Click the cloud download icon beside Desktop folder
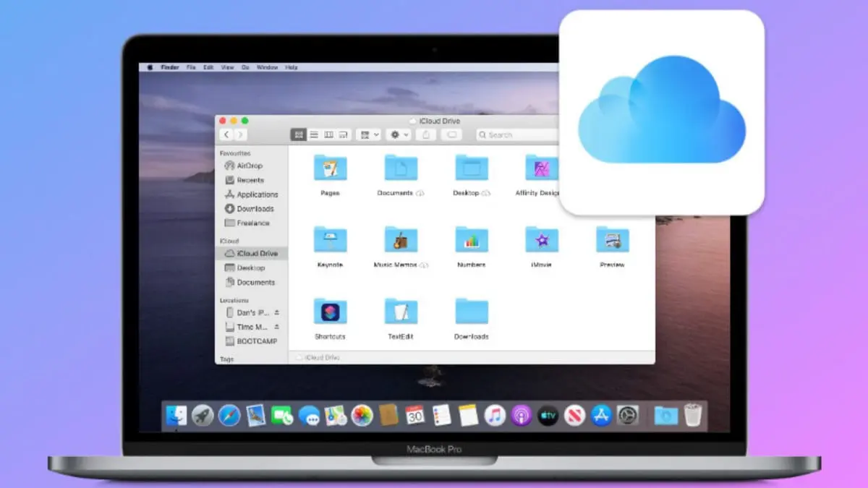Screen dimensions: 868x488 tap(487, 193)
